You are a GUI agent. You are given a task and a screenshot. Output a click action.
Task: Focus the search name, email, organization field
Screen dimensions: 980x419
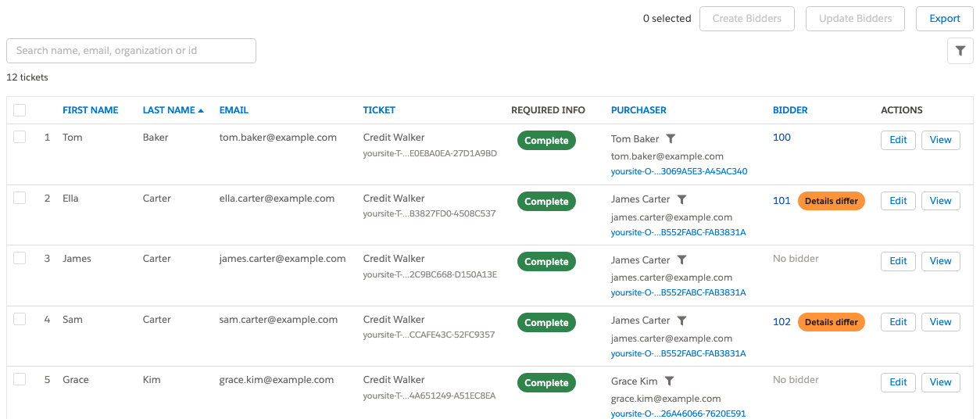coord(131,51)
